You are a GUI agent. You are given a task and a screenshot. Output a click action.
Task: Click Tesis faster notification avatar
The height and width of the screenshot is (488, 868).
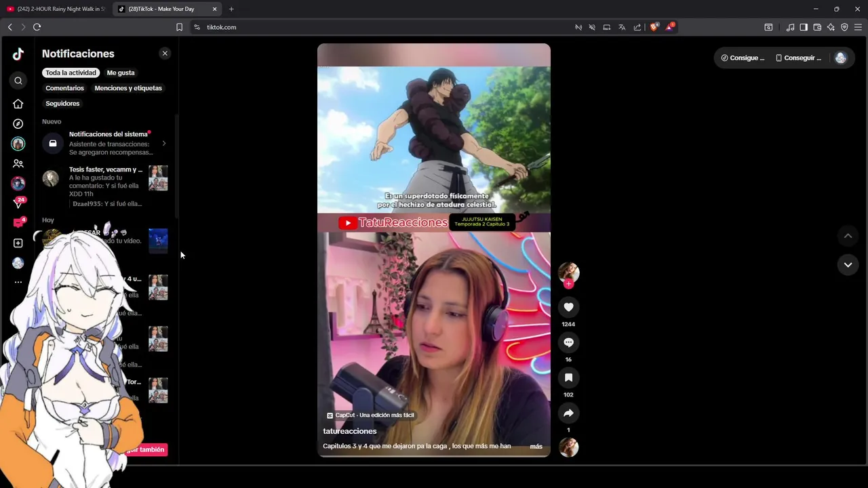[51, 178]
